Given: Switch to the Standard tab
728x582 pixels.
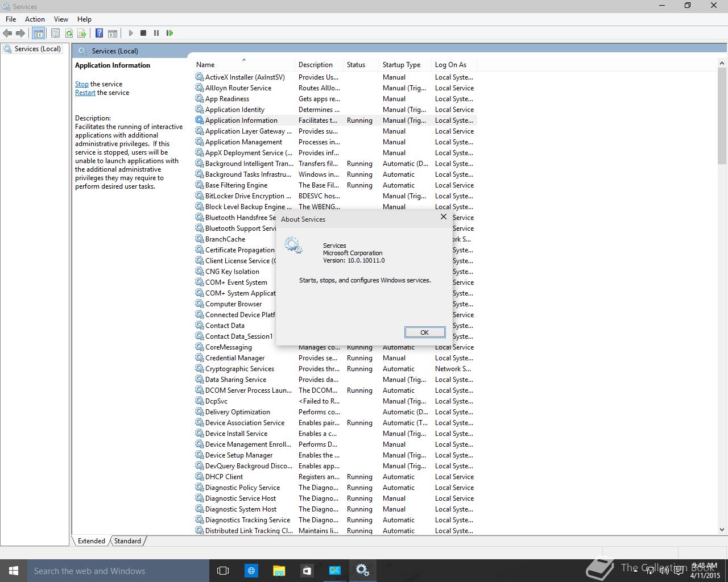Looking at the screenshot, I should point(127,541).
